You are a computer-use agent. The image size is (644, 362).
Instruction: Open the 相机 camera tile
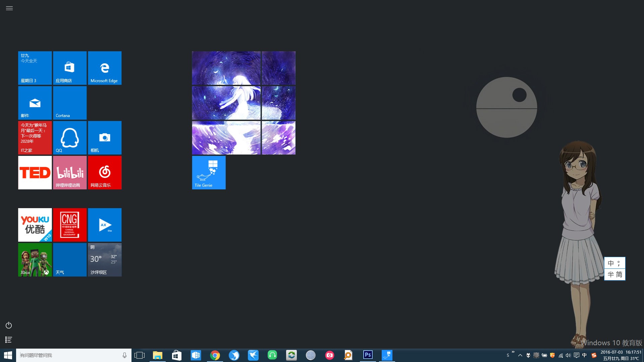coord(105,138)
